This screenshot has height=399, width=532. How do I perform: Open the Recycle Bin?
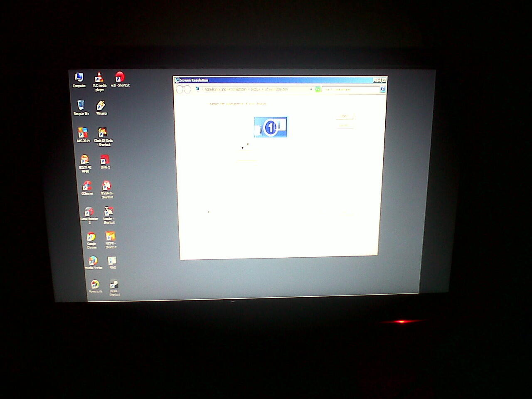[81, 108]
